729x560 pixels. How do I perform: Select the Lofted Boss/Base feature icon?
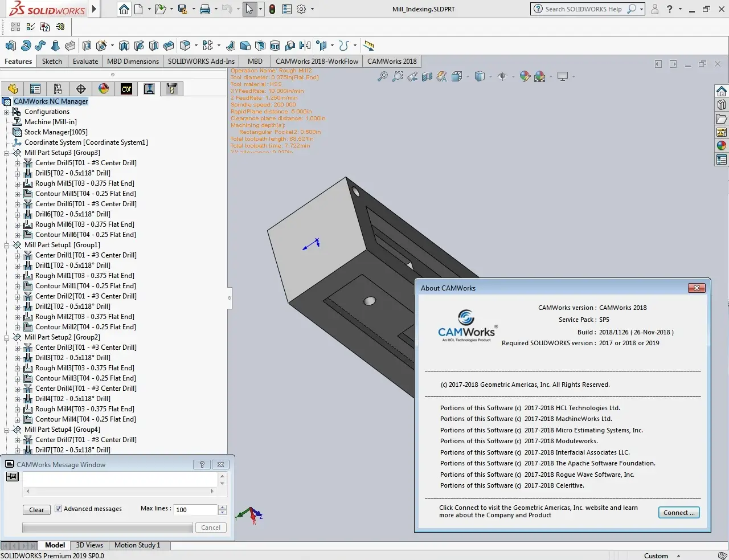(x=55, y=46)
